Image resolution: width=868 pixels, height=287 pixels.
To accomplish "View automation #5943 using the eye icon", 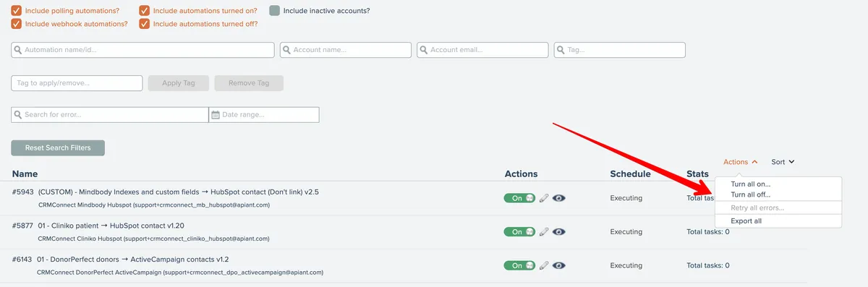I will click(559, 197).
